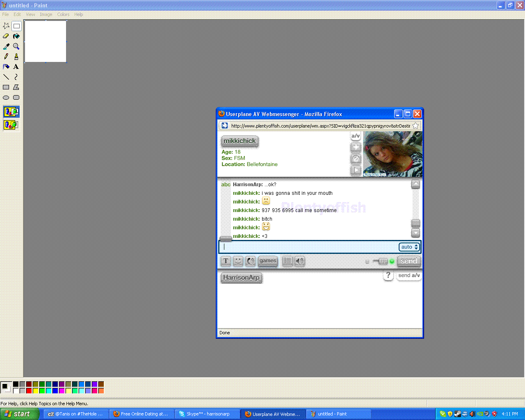Select the Airbrush spray can tool

click(x=6, y=66)
